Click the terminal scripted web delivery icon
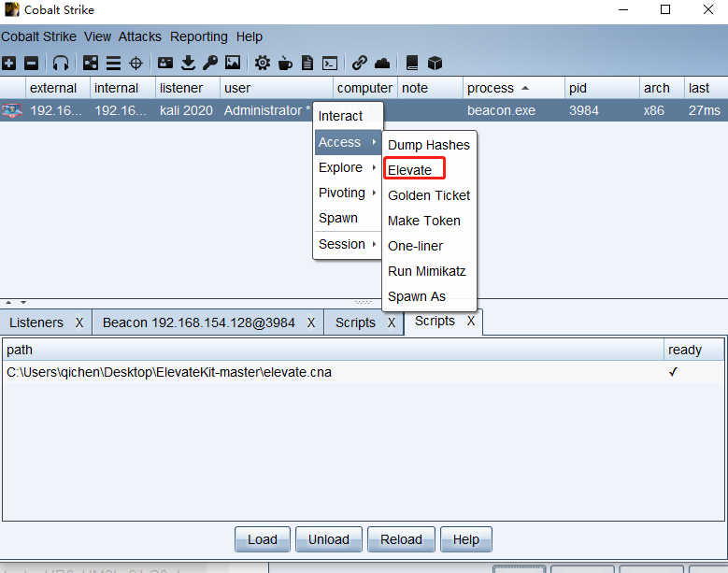The width and height of the screenshot is (728, 573). point(330,63)
